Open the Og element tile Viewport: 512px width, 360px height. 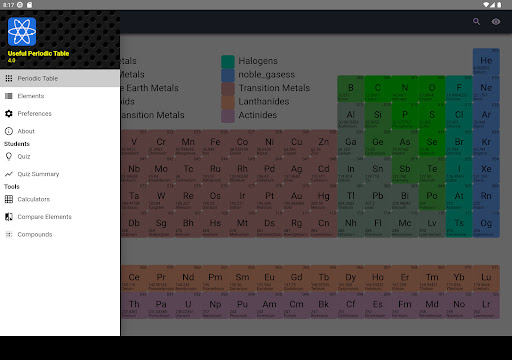coord(486,224)
